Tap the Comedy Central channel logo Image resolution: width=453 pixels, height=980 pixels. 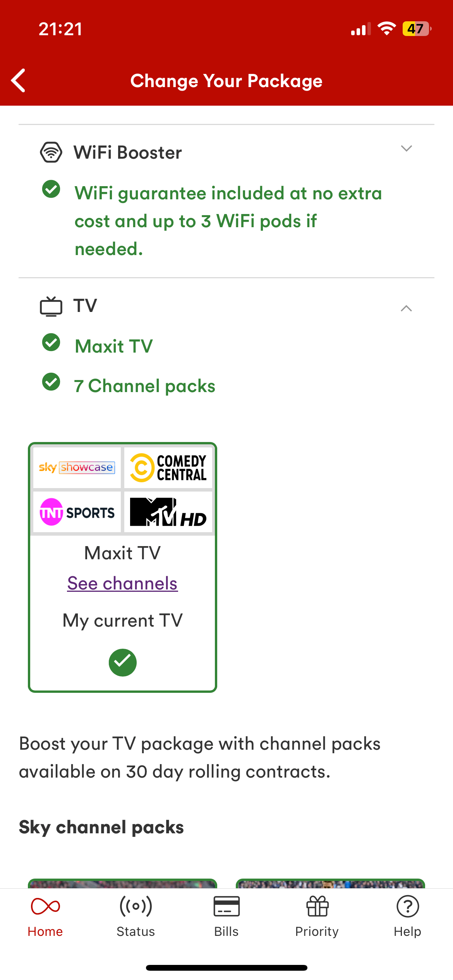168,468
